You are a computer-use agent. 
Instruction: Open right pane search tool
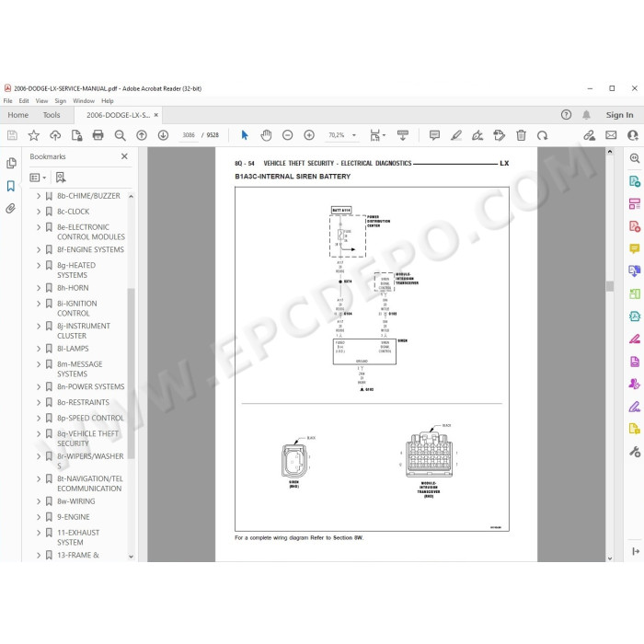click(635, 158)
